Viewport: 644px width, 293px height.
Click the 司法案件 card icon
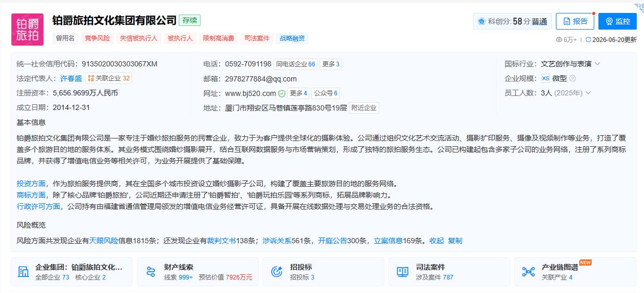pos(403,272)
